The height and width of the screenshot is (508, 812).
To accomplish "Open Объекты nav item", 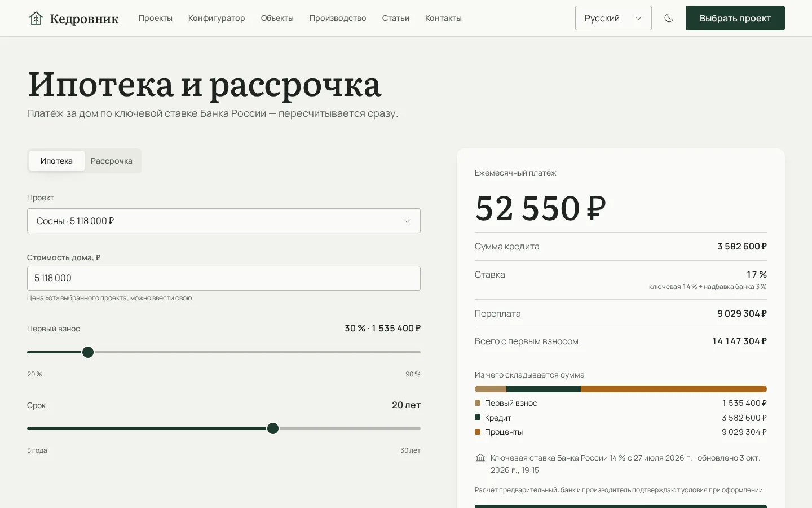I will tap(277, 18).
